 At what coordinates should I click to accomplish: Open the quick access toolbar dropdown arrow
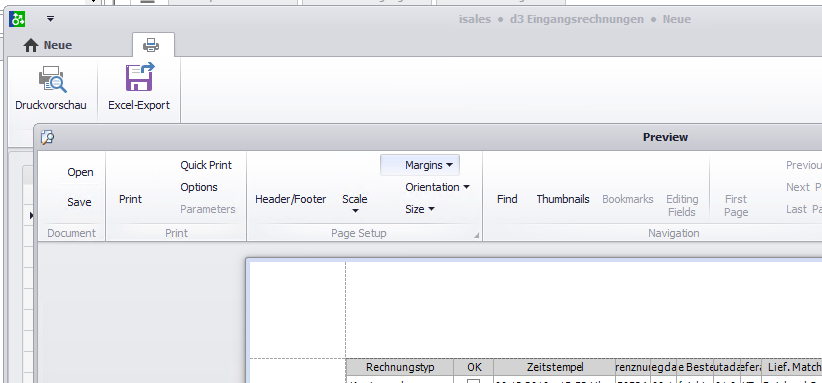click(x=50, y=19)
